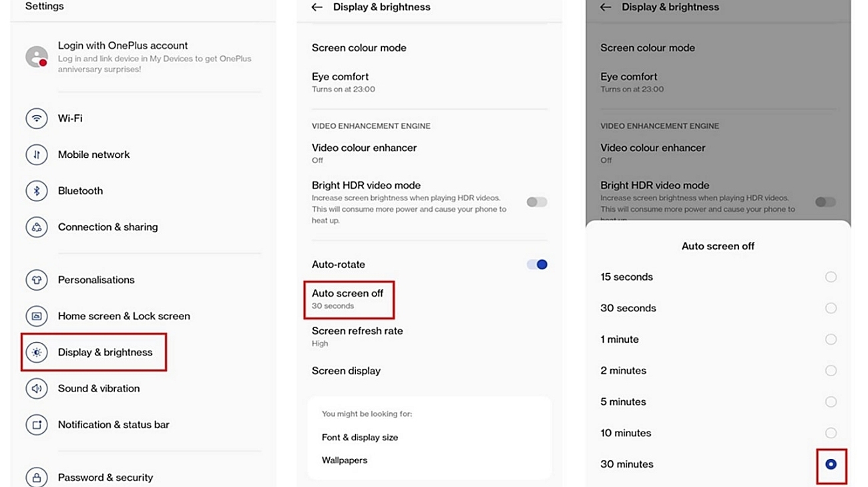The image size is (868, 487).
Task: Open Login with OnePlus account
Action: (x=143, y=57)
